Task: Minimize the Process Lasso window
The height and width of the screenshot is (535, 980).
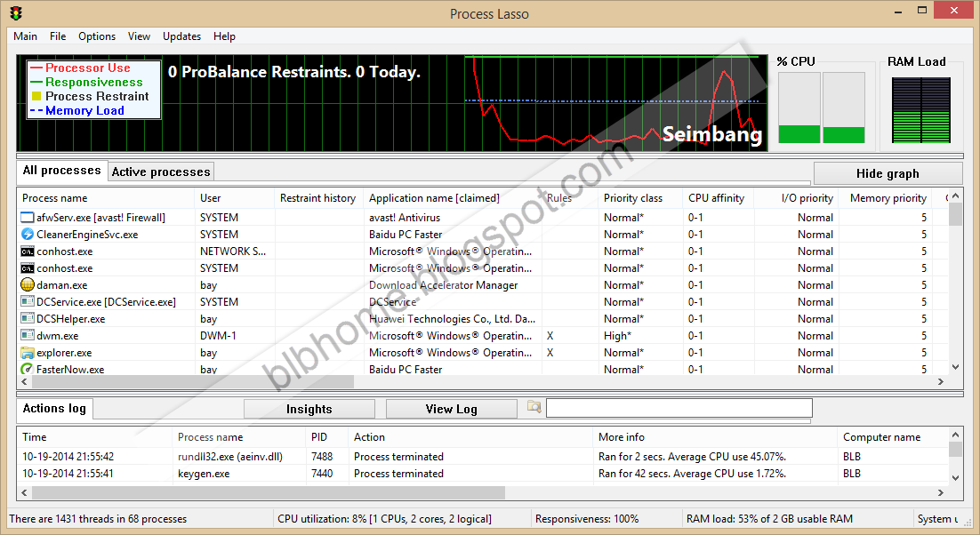Action: click(x=899, y=12)
